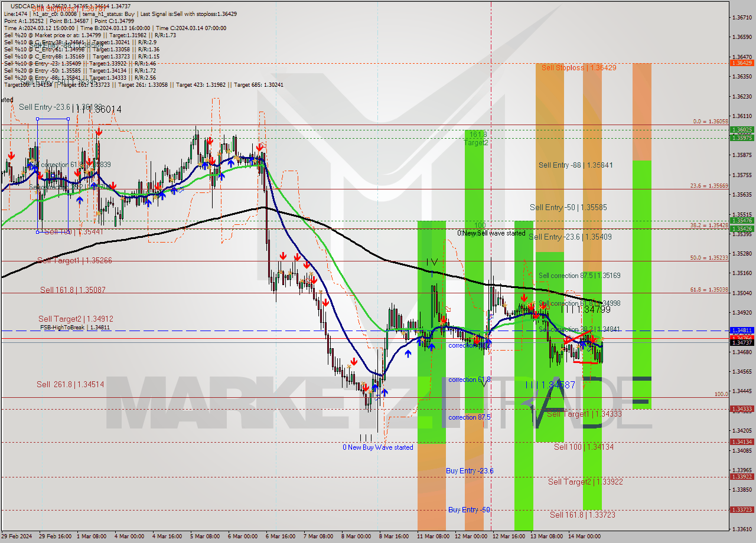Click '0 New Buy Wave started' annotation
Screen dimensions: 756x543
[378, 447]
